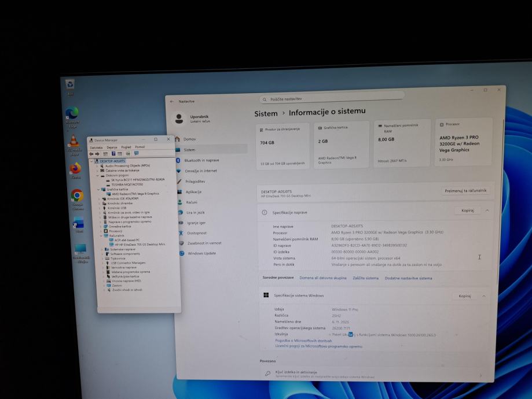Open Bluetooth in naprave settings
Viewport: 532px width, 399px height.
201,160
